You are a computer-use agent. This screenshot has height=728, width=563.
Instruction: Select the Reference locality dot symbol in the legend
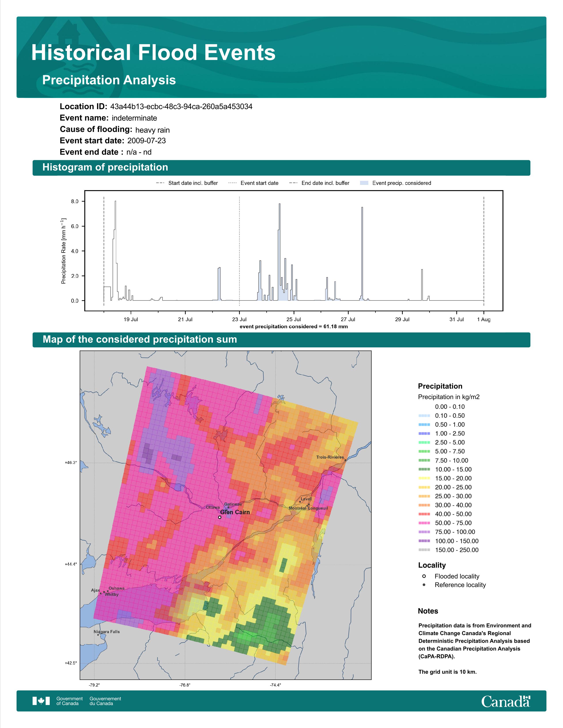[424, 585]
